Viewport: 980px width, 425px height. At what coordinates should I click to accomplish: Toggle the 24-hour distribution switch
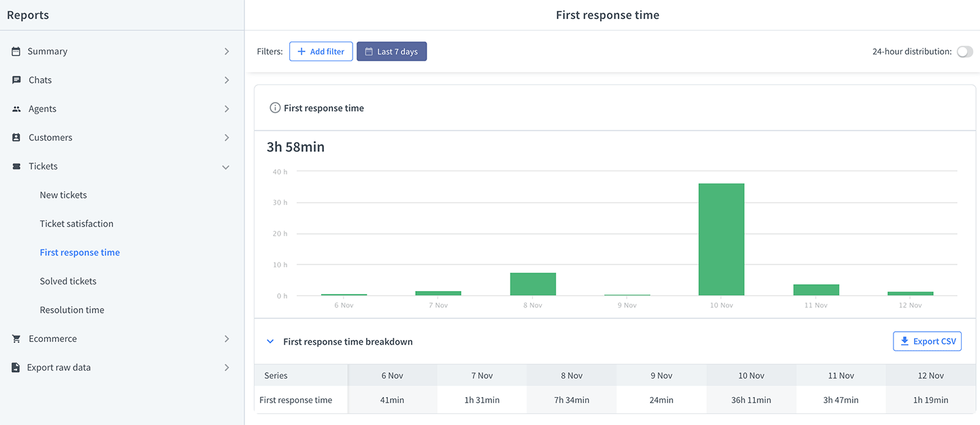[x=965, y=52]
